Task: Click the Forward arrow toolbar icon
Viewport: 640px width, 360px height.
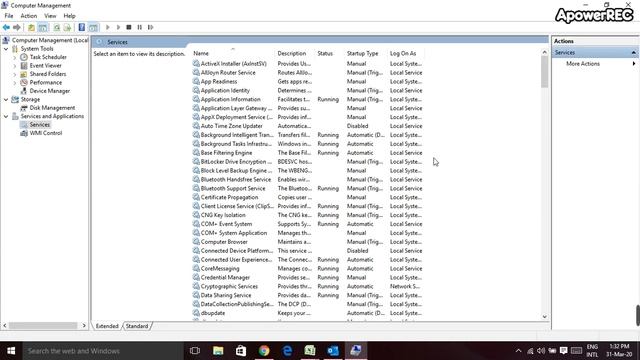Action: [17, 27]
